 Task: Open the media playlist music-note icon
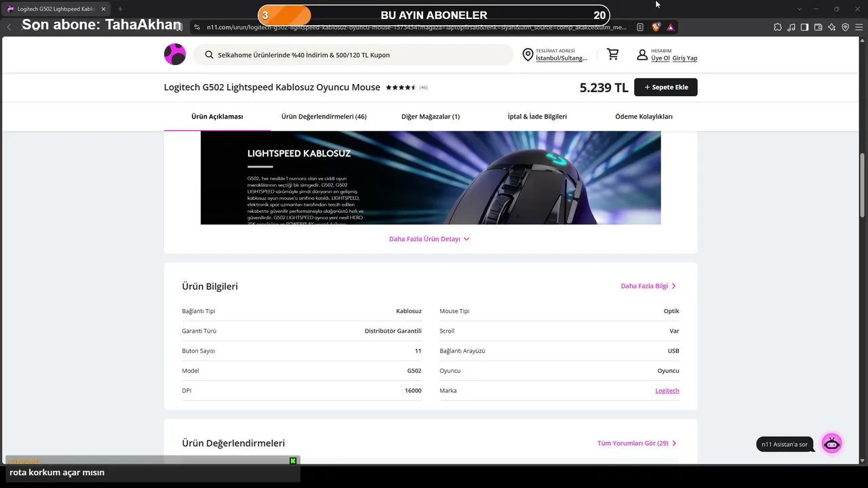tap(791, 27)
